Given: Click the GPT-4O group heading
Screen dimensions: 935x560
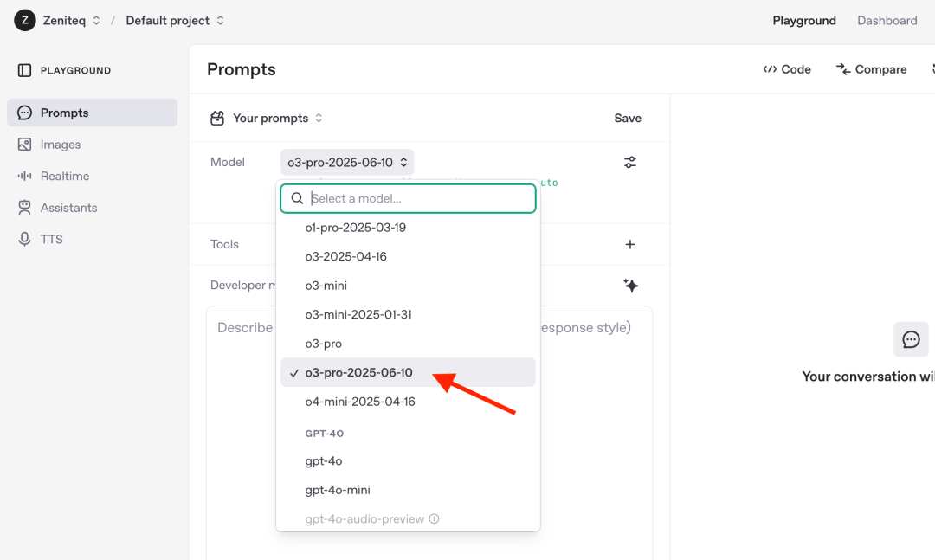Looking at the screenshot, I should (x=325, y=434).
